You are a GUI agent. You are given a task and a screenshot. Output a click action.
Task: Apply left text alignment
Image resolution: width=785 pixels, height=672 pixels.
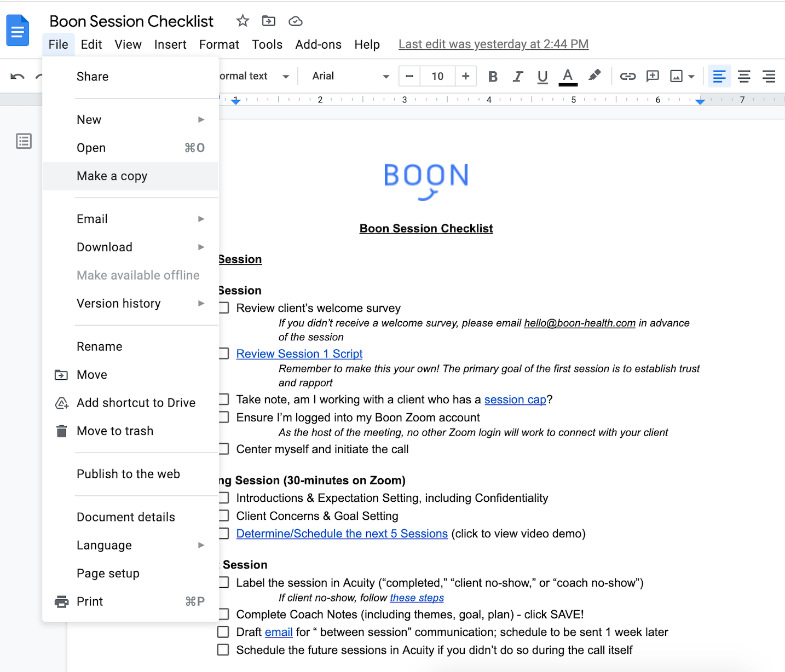[x=719, y=77]
